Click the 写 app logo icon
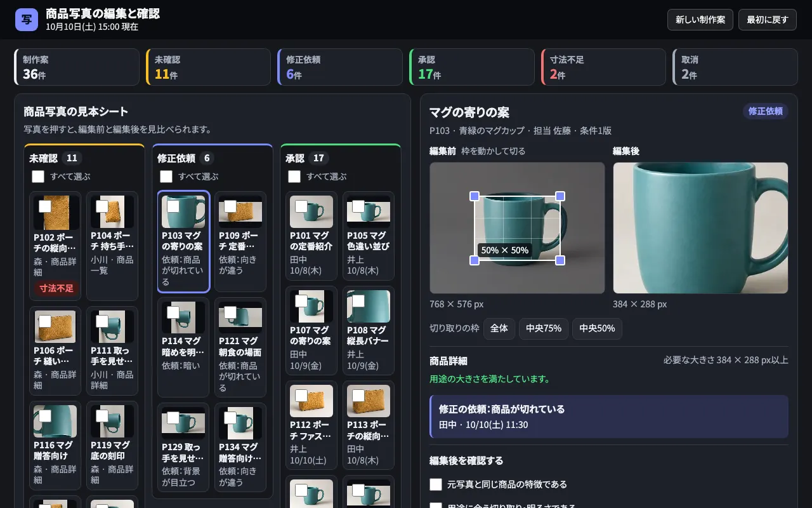Screen dimensions: 812x508 27,20
